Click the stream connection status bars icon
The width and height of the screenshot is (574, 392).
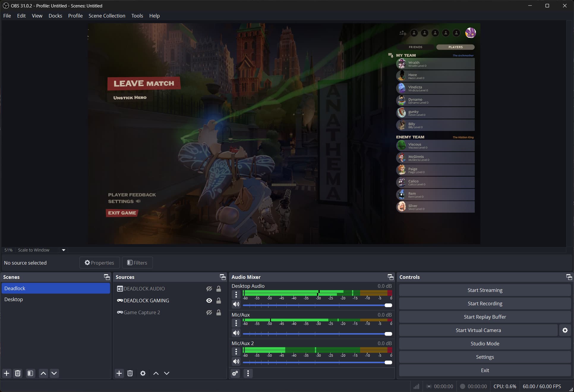point(417,386)
